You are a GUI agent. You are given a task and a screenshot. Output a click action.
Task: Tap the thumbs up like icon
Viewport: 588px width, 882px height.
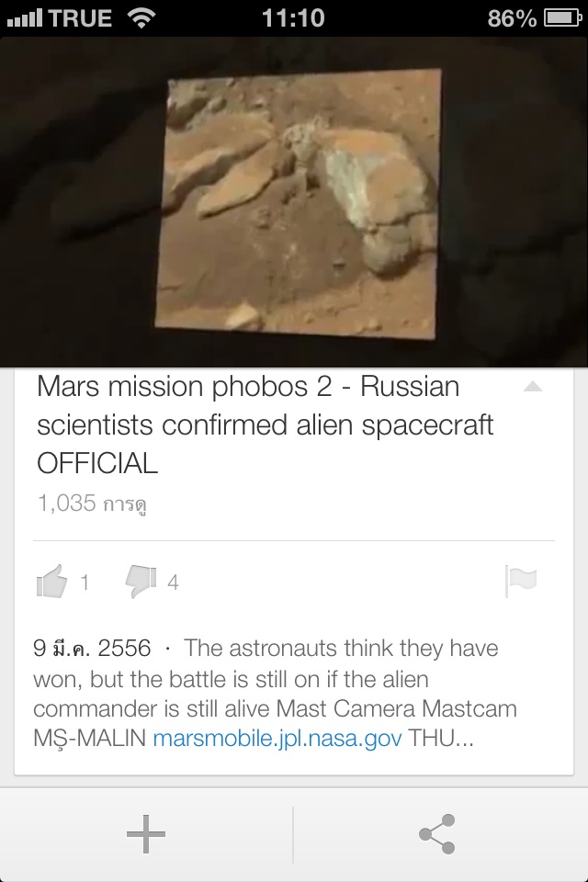point(51,581)
